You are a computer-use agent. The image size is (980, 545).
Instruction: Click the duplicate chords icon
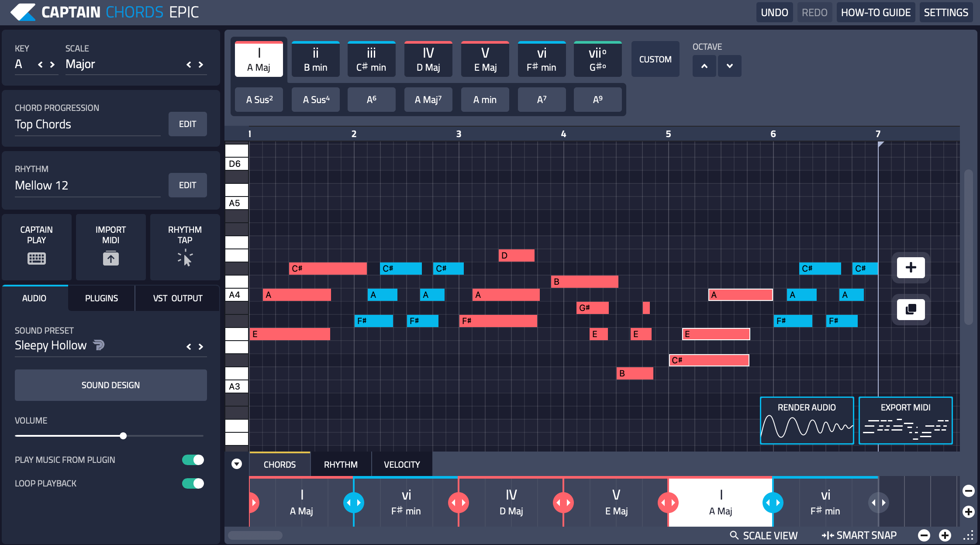[x=911, y=309]
